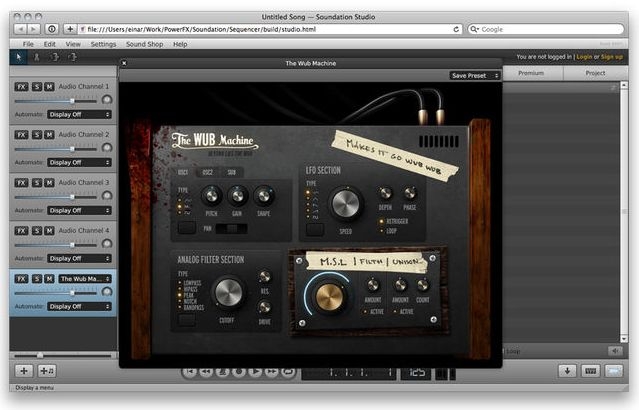The image size is (639, 410).
Task: Open the Sound Shop menu
Action: [x=145, y=44]
